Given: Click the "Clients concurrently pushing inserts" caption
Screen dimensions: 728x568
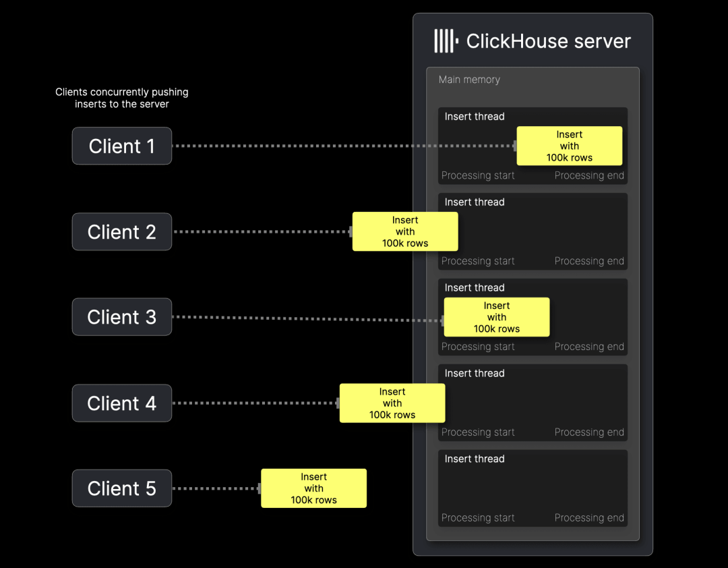Looking at the screenshot, I should [121, 98].
